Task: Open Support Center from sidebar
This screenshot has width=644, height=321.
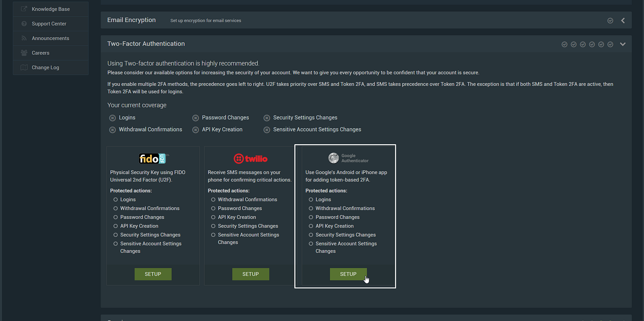Action: click(x=51, y=24)
